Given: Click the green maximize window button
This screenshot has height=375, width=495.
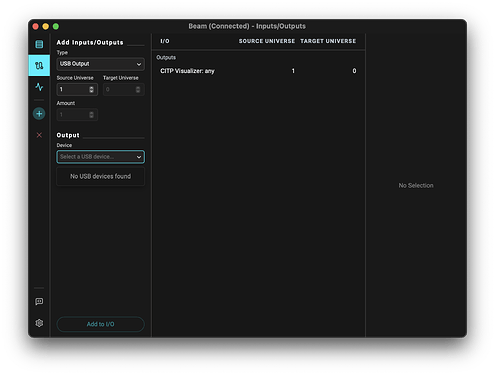Looking at the screenshot, I should (56, 26).
